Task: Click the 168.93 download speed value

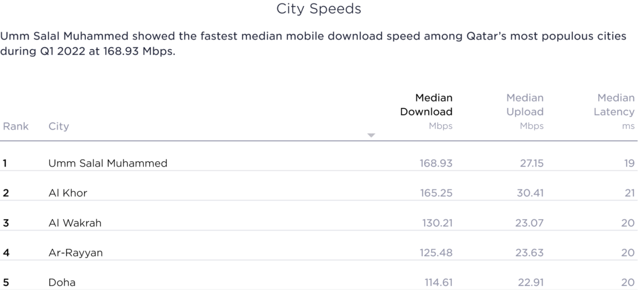Action: (x=436, y=163)
